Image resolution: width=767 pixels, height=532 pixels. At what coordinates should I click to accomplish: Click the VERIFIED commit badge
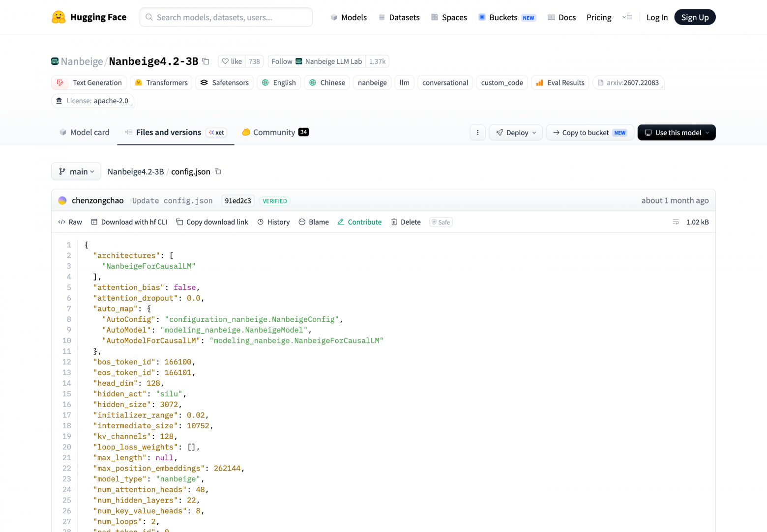tap(275, 201)
